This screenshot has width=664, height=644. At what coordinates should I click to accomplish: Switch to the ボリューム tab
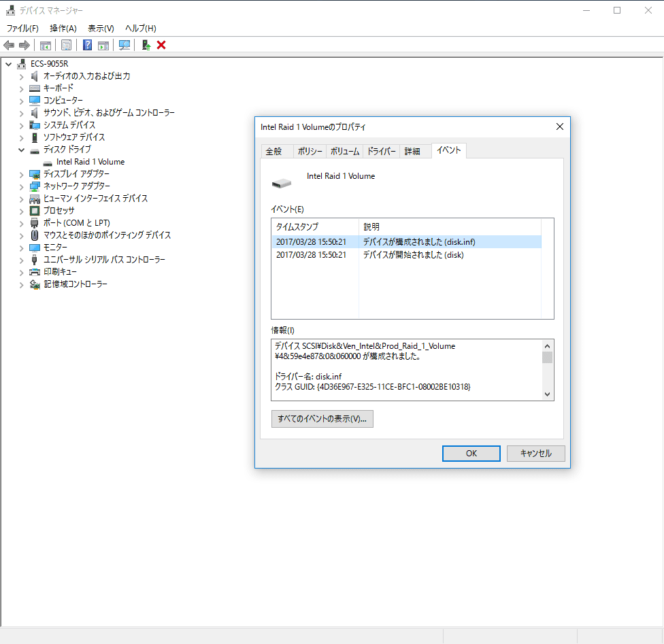pyautogui.click(x=345, y=152)
